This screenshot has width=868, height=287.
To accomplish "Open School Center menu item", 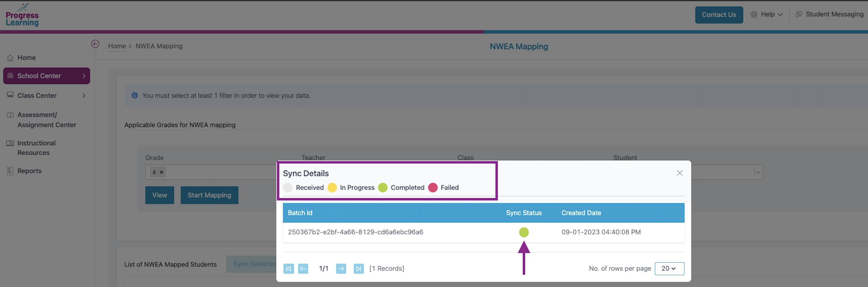I will [x=46, y=76].
